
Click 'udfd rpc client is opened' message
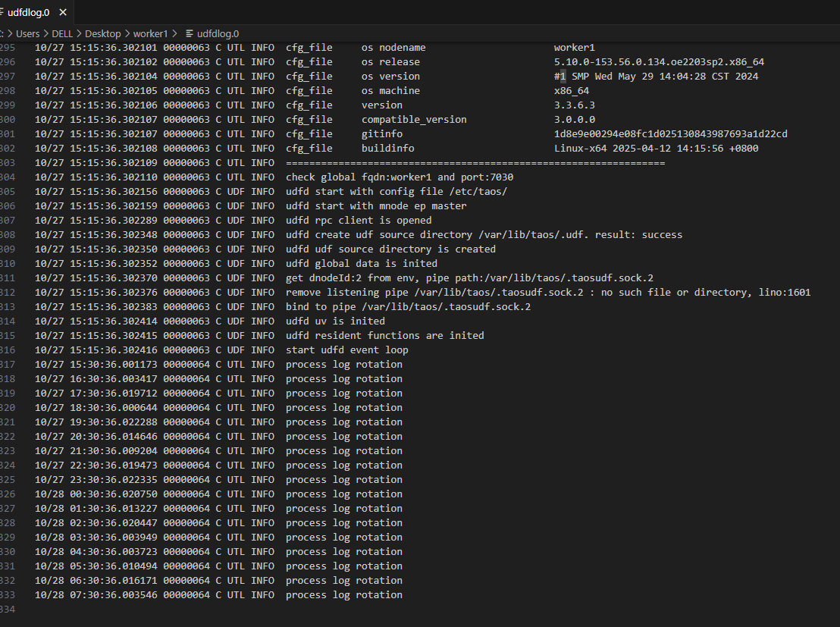click(358, 221)
